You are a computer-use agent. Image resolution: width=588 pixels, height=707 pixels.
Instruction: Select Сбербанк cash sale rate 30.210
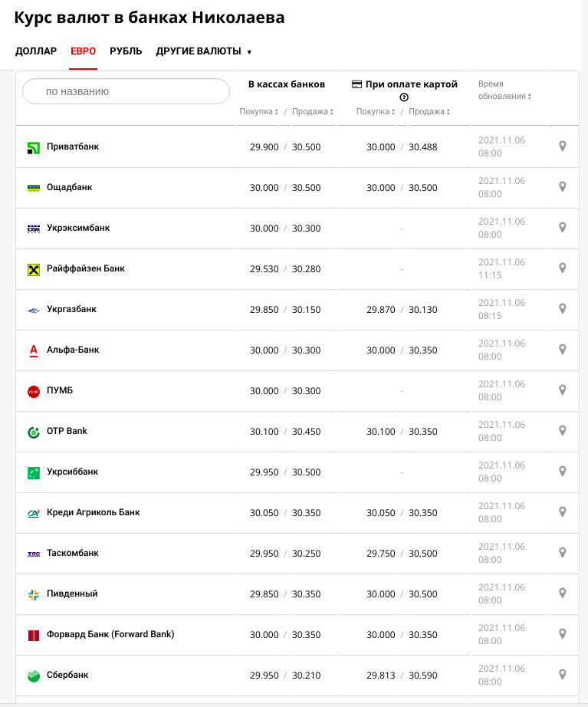(x=306, y=675)
